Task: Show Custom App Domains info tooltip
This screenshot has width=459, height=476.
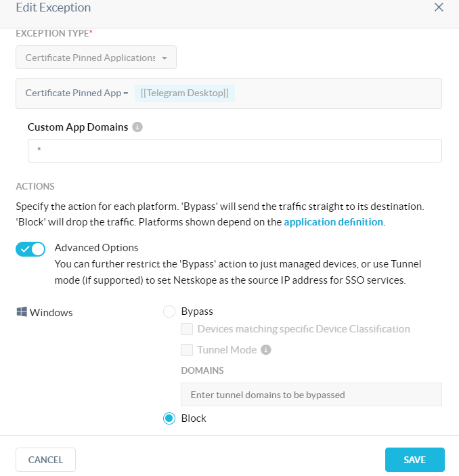Action: click(137, 127)
